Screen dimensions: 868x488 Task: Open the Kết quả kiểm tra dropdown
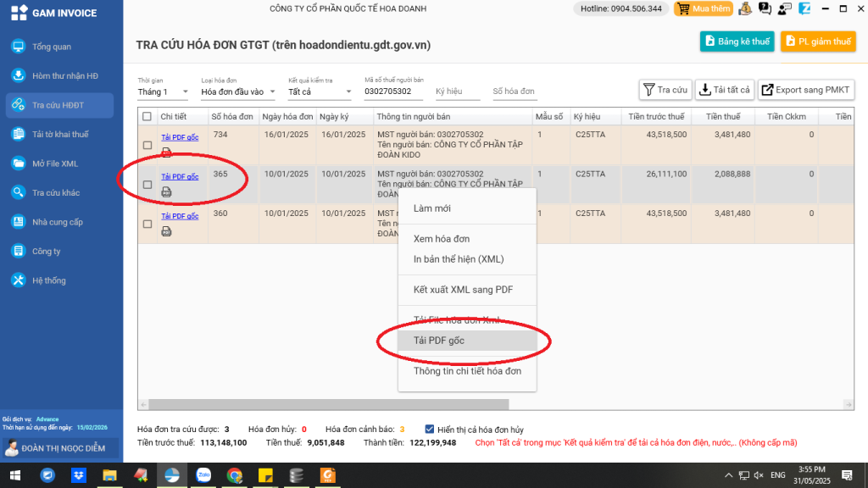pyautogui.click(x=320, y=91)
